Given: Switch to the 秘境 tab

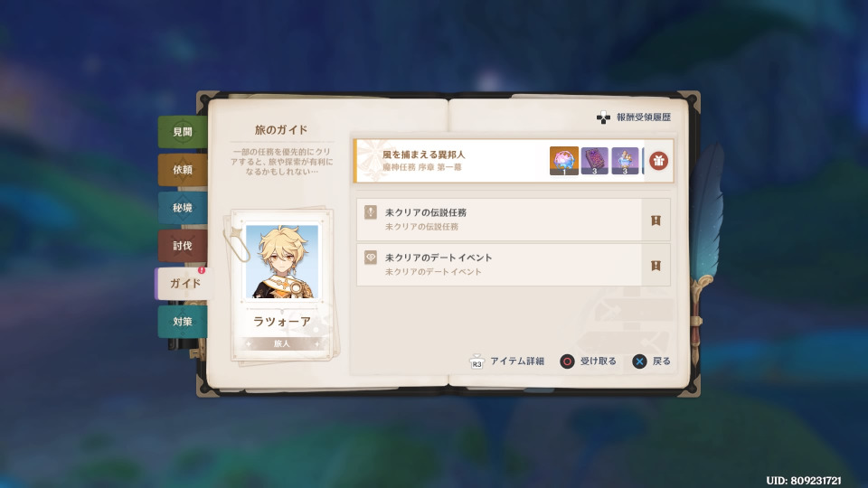Looking at the screenshot, I should tap(182, 208).
